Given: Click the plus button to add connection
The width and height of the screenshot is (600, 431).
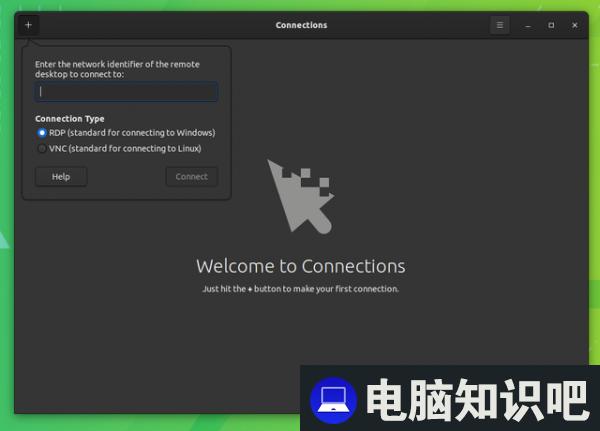Looking at the screenshot, I should 28,25.
